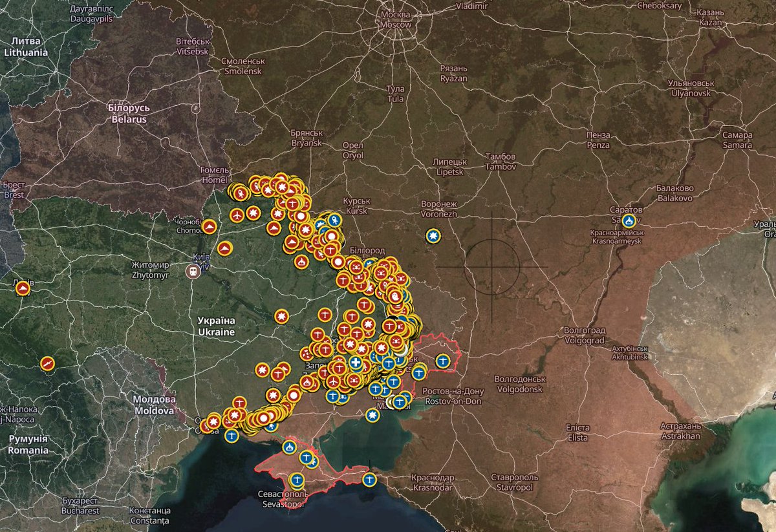Click the Volgograd city label
776x532 pixels.
pyautogui.click(x=584, y=334)
